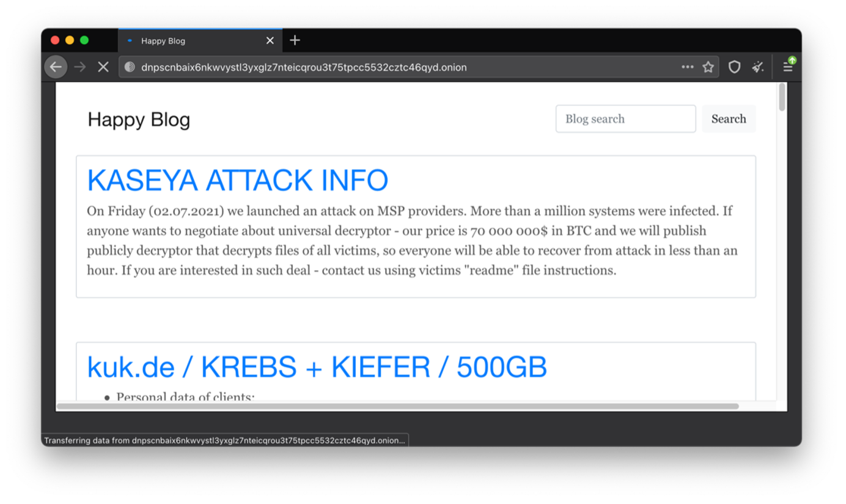Click into the Blog search field
846x504 pixels.
(x=625, y=119)
